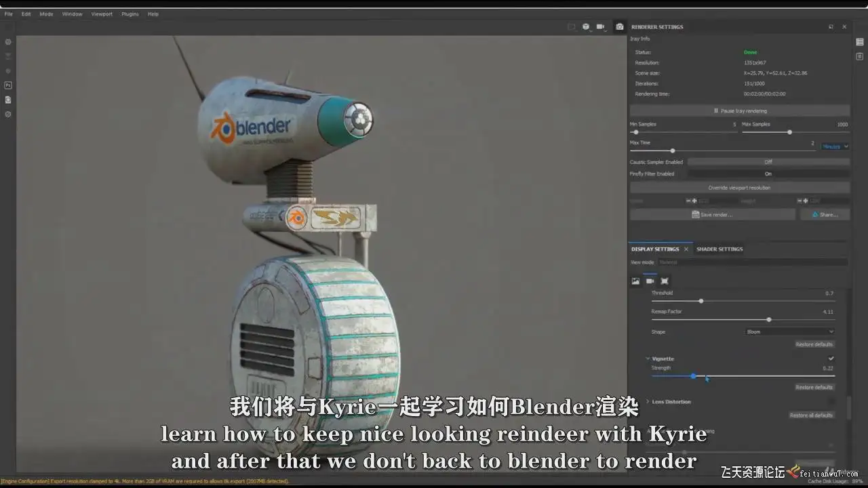Click Override viewport resolution button

[x=740, y=188]
